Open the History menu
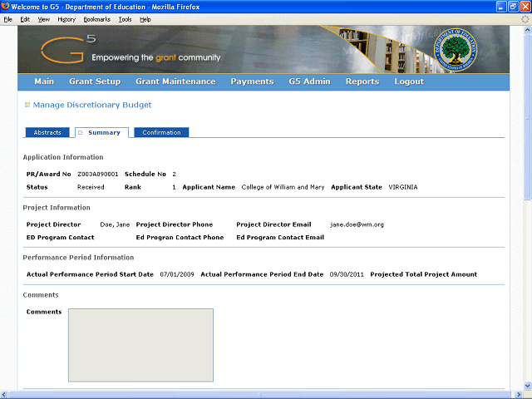The width and height of the screenshot is (532, 399). pos(66,19)
